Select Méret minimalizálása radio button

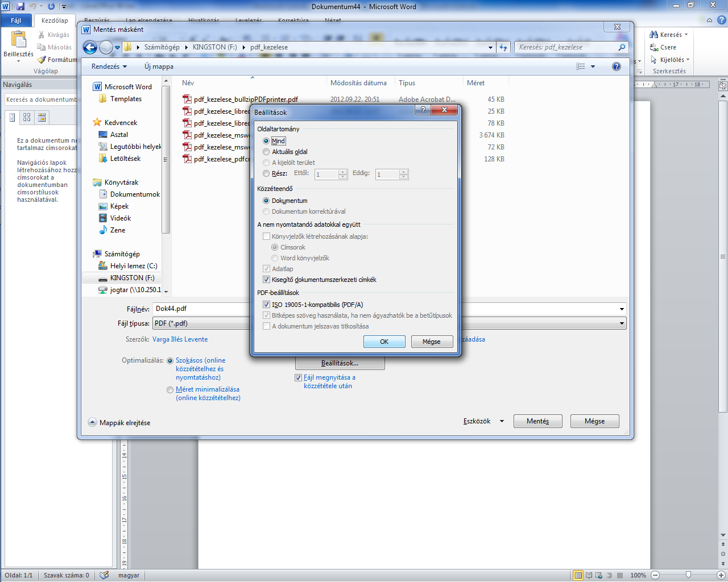tap(170, 390)
